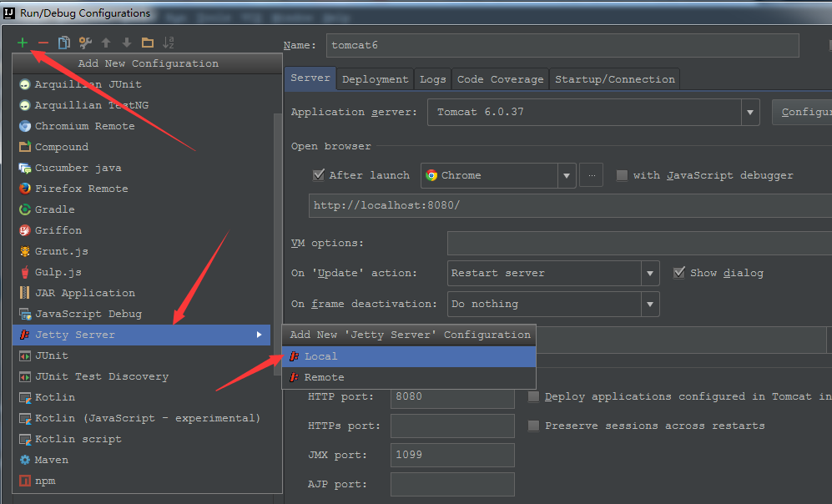Click the npm icon in the list
Image resolution: width=832 pixels, height=504 pixels.
[25, 481]
